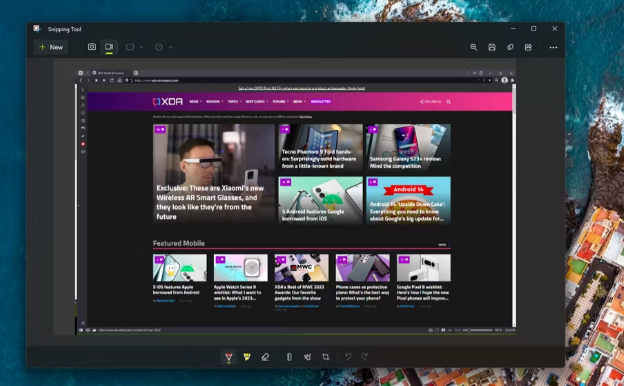Click the captured page vertical scrollbar

[514, 205]
